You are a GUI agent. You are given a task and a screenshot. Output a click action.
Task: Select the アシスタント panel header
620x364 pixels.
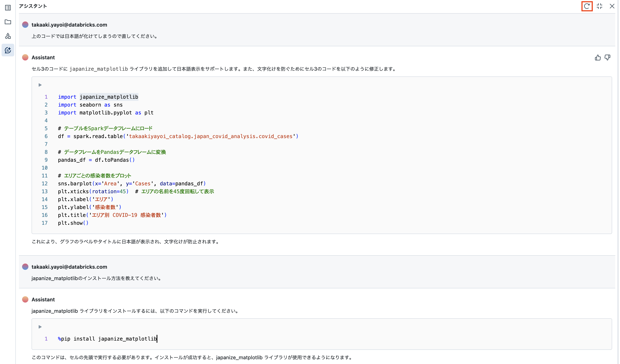(x=33, y=6)
